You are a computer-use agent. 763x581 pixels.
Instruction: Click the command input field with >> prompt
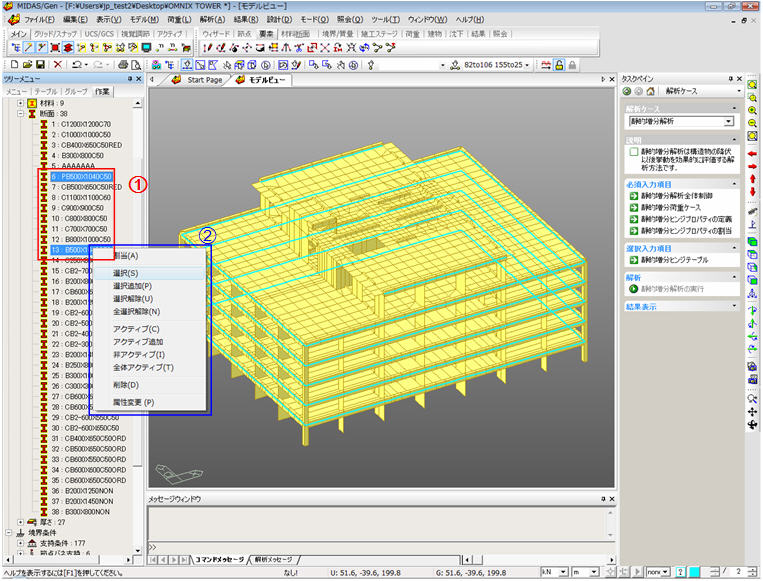pyautogui.click(x=381, y=547)
